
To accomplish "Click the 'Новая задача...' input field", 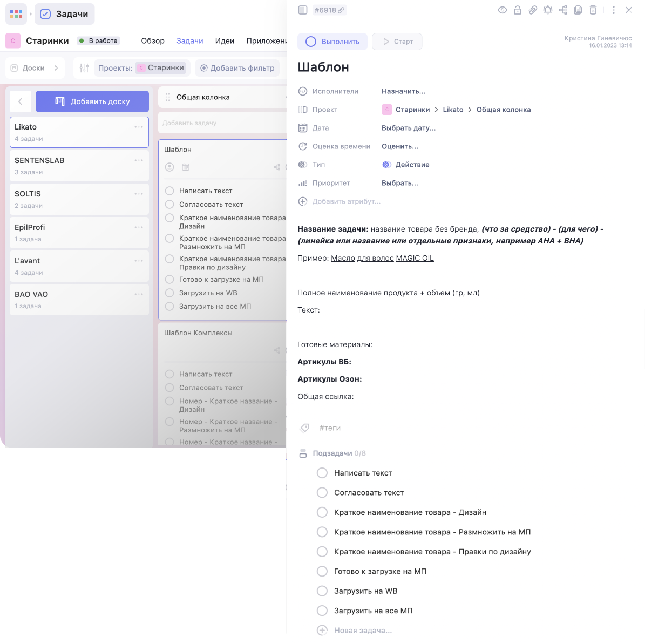I will coord(363,631).
